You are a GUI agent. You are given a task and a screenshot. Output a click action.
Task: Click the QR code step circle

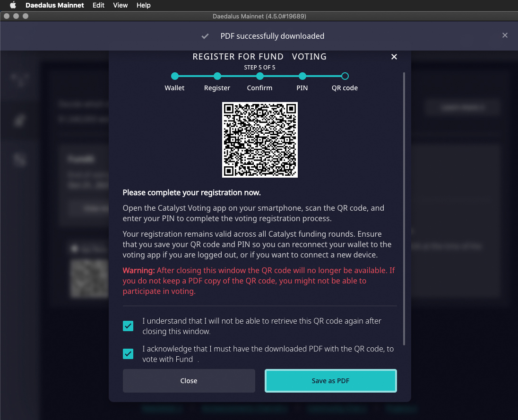coord(345,76)
